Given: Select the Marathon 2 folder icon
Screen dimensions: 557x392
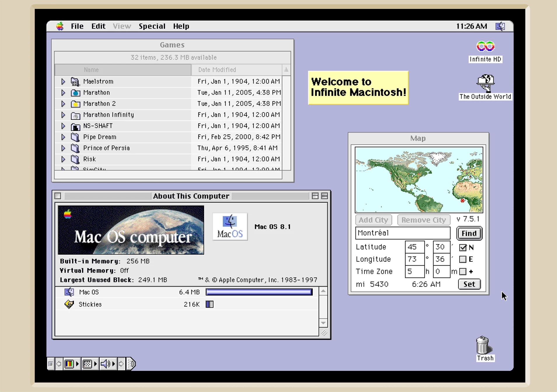Looking at the screenshot, I should click(75, 104).
